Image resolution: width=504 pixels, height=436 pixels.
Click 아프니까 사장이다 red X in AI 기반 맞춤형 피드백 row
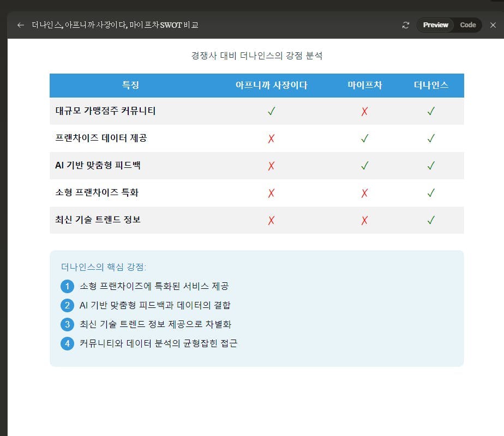pos(271,166)
